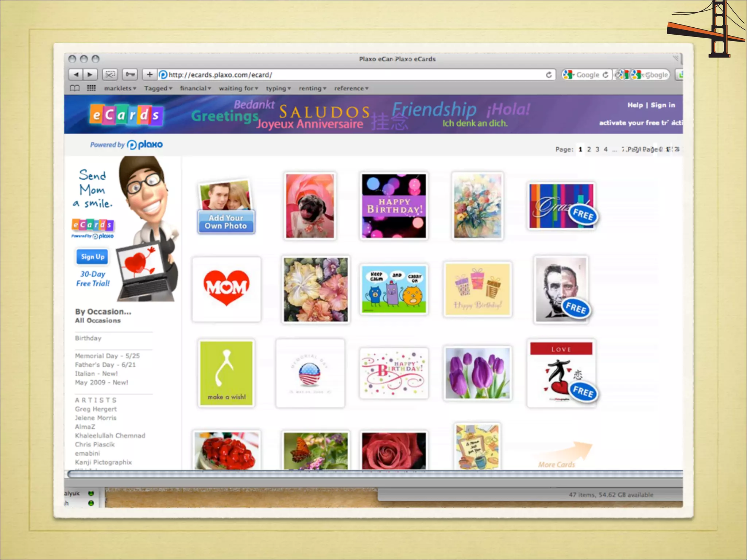This screenshot has height=560, width=747.
Task: Open the red rose ecard
Action: pyautogui.click(x=394, y=451)
